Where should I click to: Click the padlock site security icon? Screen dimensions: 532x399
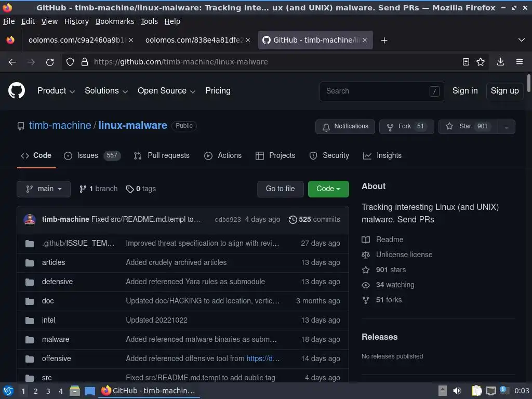[85, 62]
